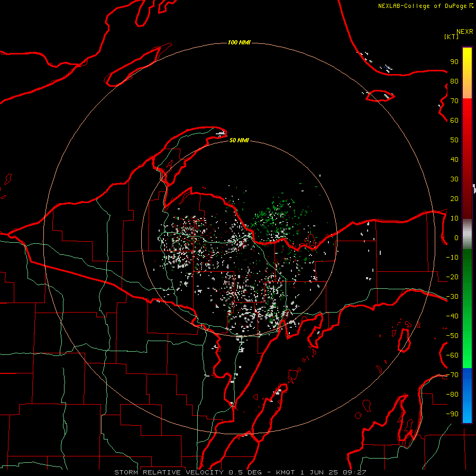Click the "-60" value on velocity scale

click(452, 355)
